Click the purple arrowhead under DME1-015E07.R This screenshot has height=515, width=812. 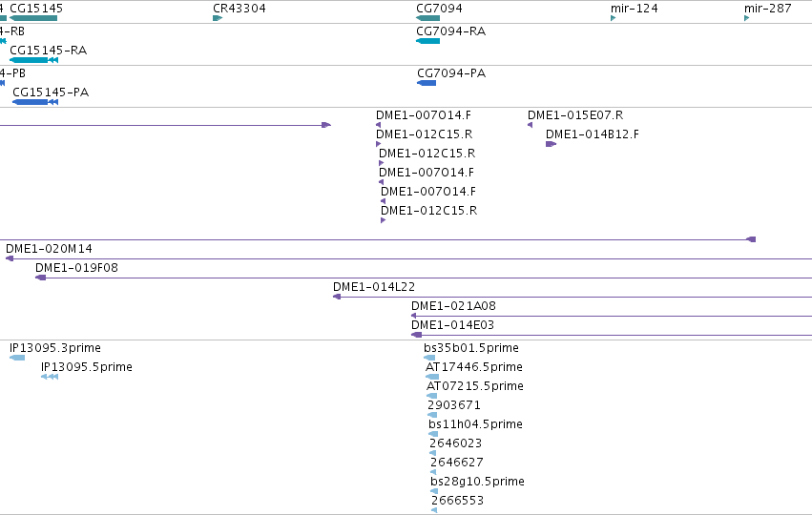pos(530,125)
